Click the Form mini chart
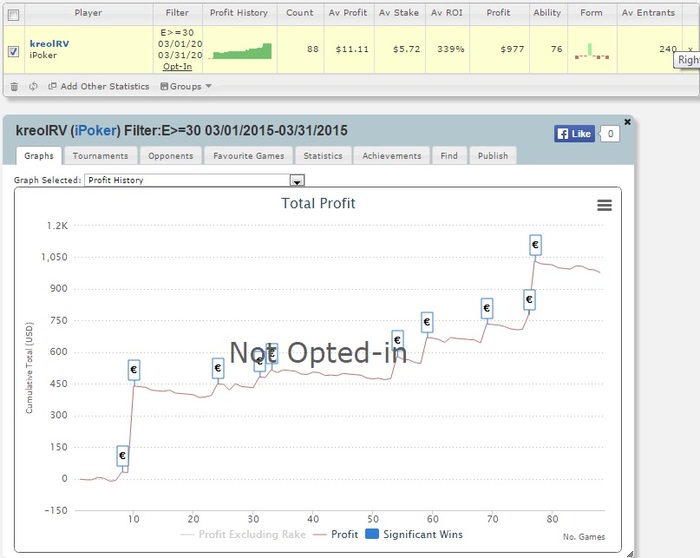Image resolution: width=700 pixels, height=558 pixels. coord(592,51)
